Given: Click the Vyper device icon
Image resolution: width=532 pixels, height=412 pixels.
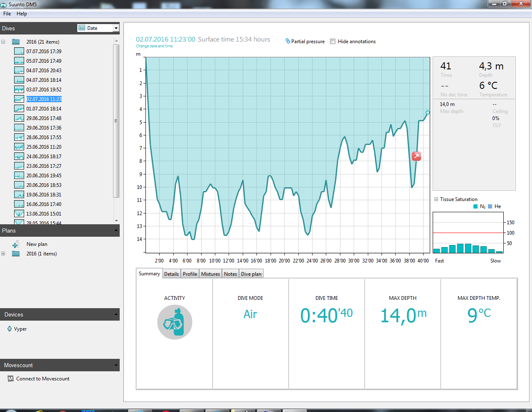Looking at the screenshot, I should (10, 329).
